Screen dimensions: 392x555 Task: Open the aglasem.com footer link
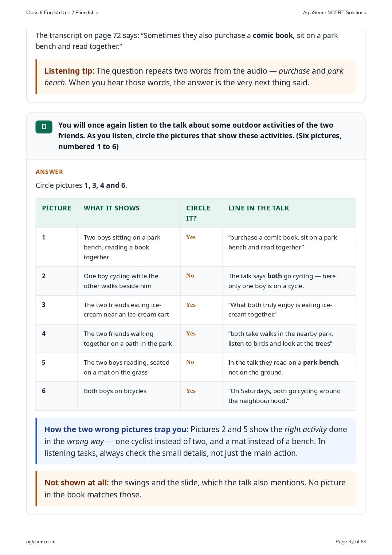41,542
